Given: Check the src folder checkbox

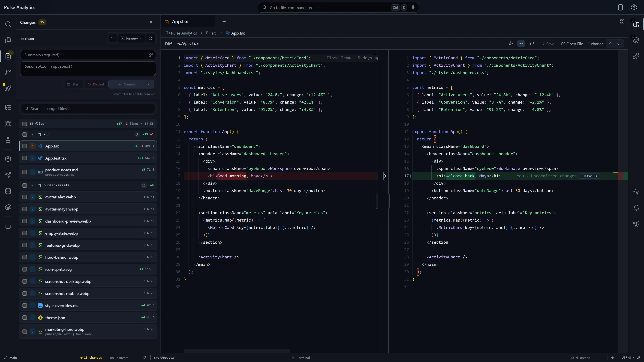Looking at the screenshot, I should click(x=24, y=134).
